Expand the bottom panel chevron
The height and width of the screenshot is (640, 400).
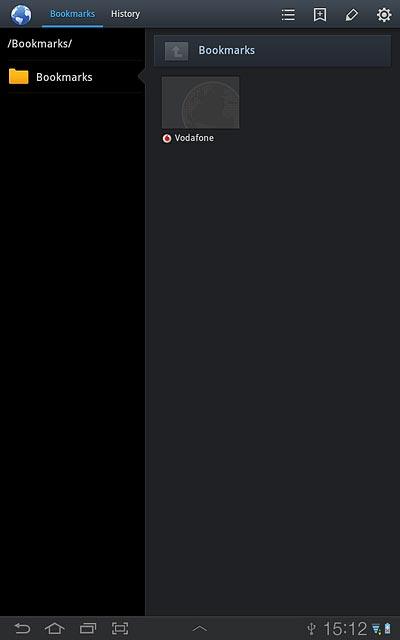point(200,629)
